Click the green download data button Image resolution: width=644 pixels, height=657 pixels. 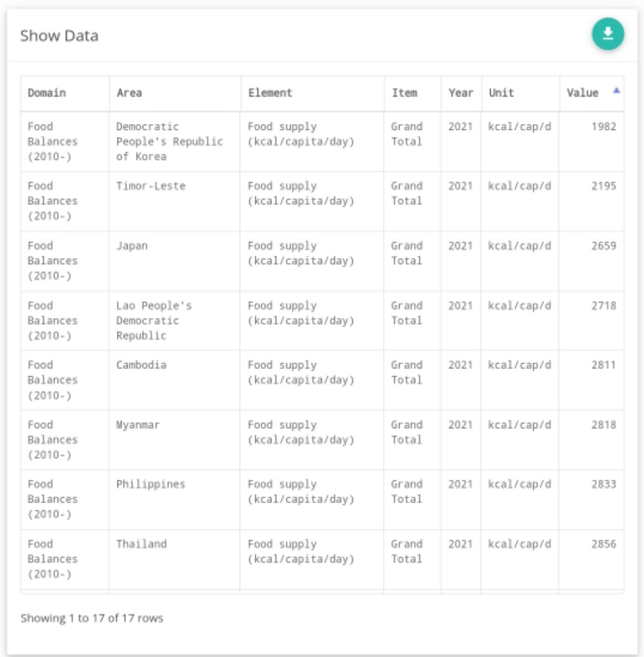(x=608, y=34)
